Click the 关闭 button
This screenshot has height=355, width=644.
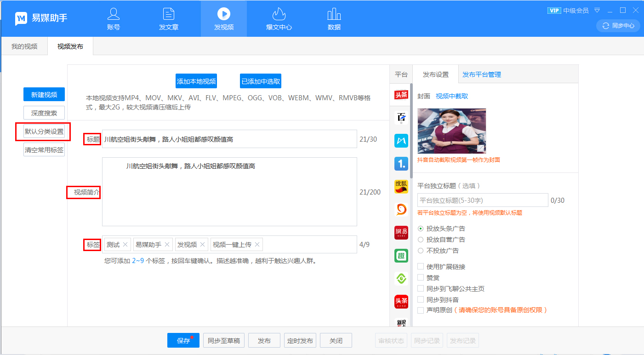[x=336, y=341]
